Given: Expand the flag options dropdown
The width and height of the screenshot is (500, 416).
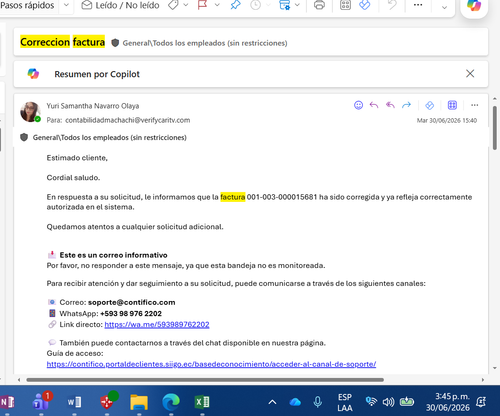Looking at the screenshot, I should (x=217, y=5).
